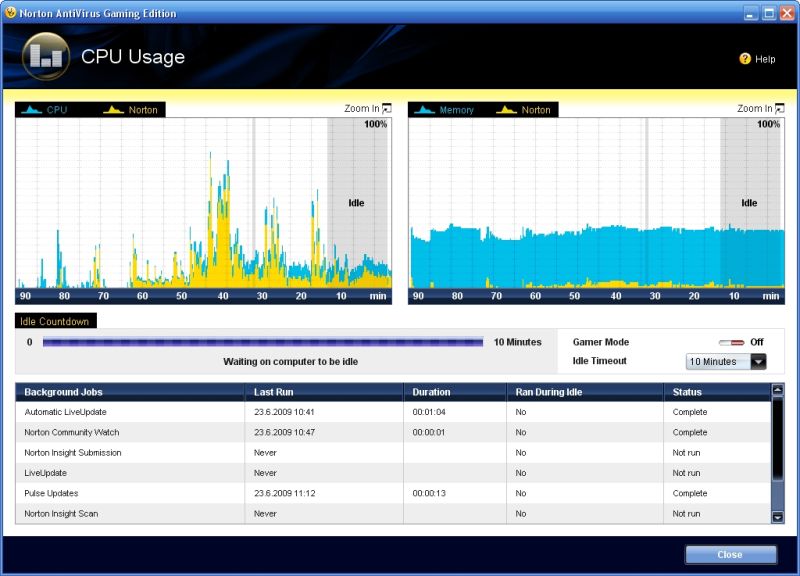Click the duration value 00:01:04
Viewport: 800px width, 576px height.
point(429,412)
